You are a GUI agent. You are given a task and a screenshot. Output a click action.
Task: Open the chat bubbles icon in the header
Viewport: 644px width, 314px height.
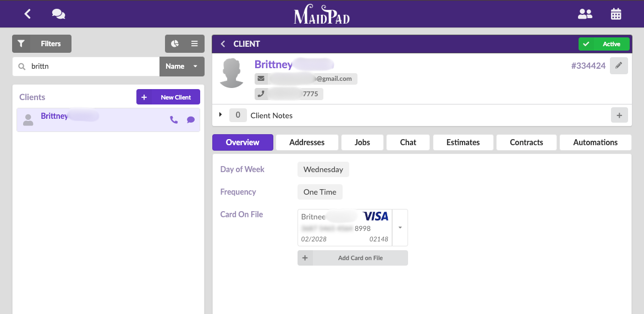58,14
